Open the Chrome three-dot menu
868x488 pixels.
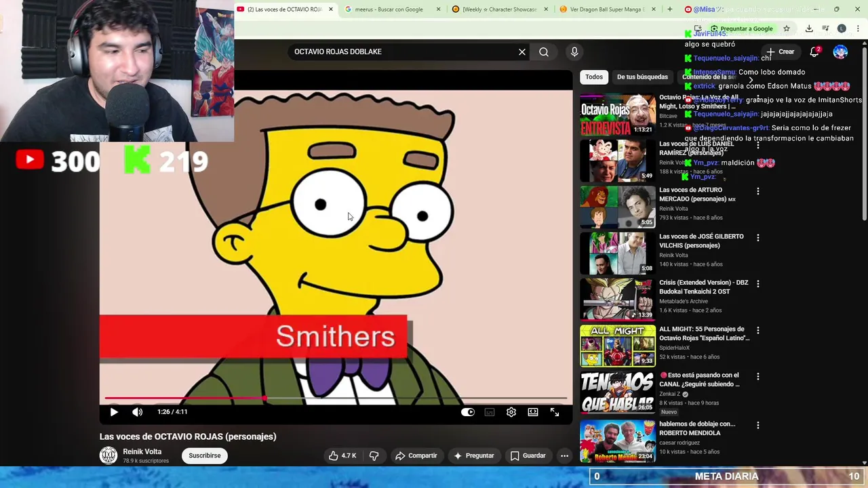(x=858, y=28)
